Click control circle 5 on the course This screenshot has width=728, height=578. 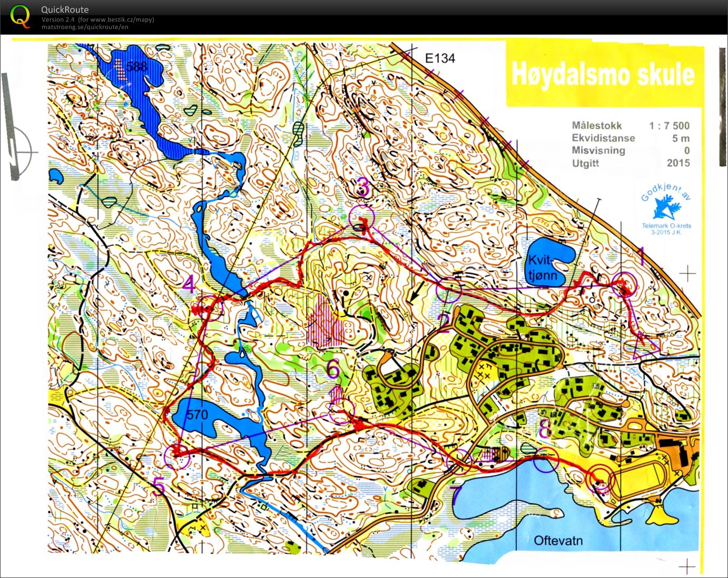pyautogui.click(x=176, y=456)
